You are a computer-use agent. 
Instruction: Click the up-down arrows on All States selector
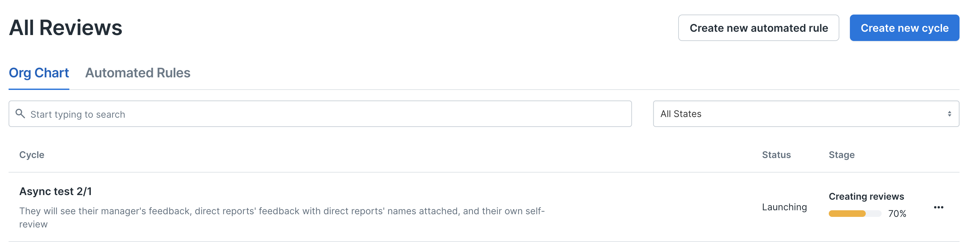pyautogui.click(x=949, y=114)
